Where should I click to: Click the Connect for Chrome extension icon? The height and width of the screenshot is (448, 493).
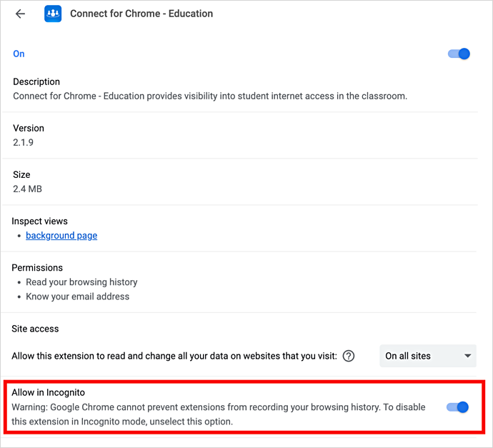[x=53, y=14]
